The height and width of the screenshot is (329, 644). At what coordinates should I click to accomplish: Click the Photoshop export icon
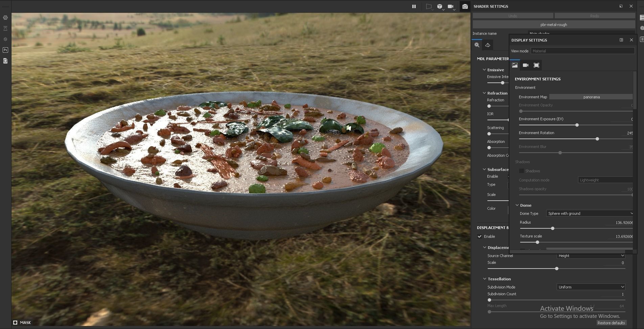[x=5, y=50]
